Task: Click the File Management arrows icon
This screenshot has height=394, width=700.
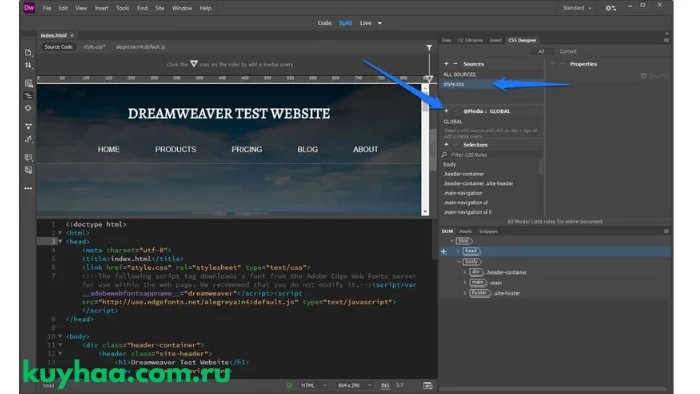Action: click(28, 65)
